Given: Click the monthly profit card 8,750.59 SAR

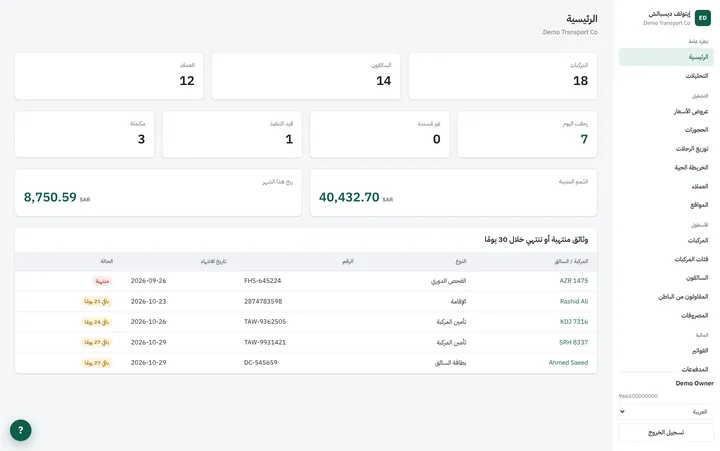Looking at the screenshot, I should pyautogui.click(x=158, y=192).
